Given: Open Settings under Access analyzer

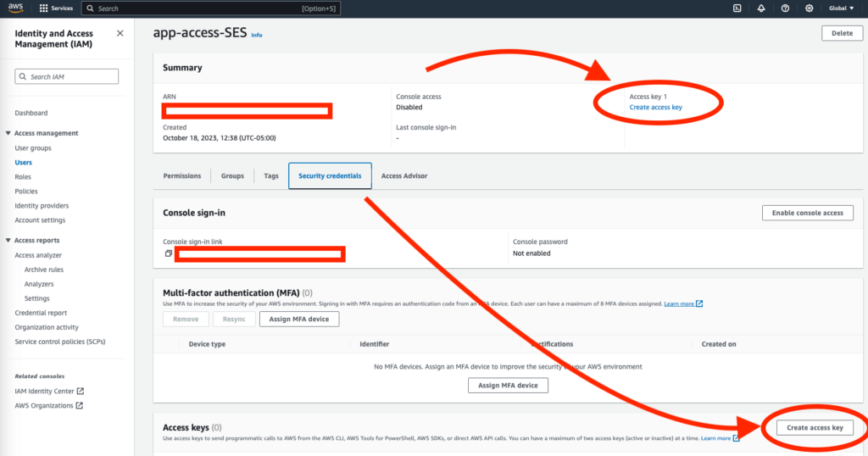Looking at the screenshot, I should point(37,298).
